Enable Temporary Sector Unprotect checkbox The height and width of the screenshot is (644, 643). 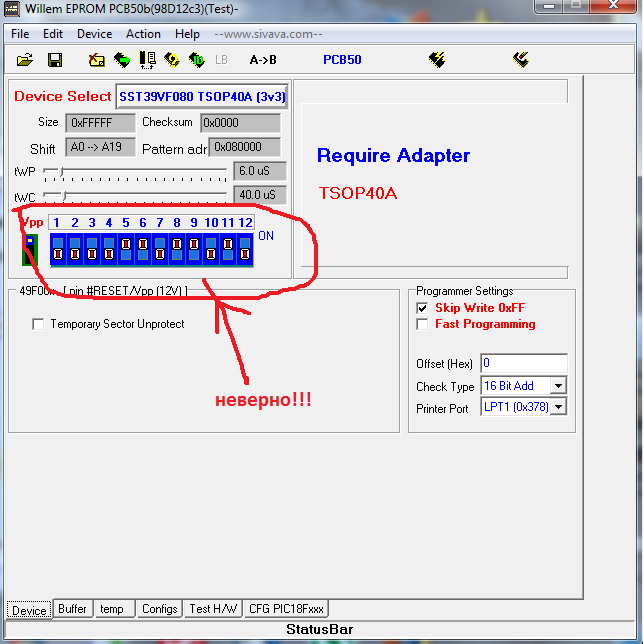pos(38,324)
